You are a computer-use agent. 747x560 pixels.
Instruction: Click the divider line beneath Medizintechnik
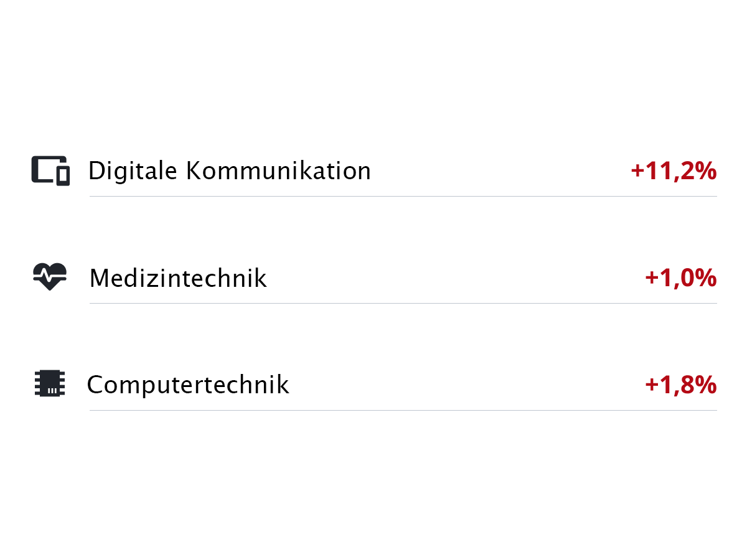[x=403, y=303]
